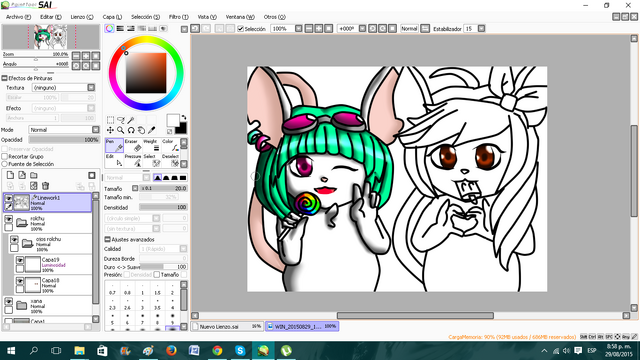Hide layer Capa18
640x360 pixels.
coord(20,281)
